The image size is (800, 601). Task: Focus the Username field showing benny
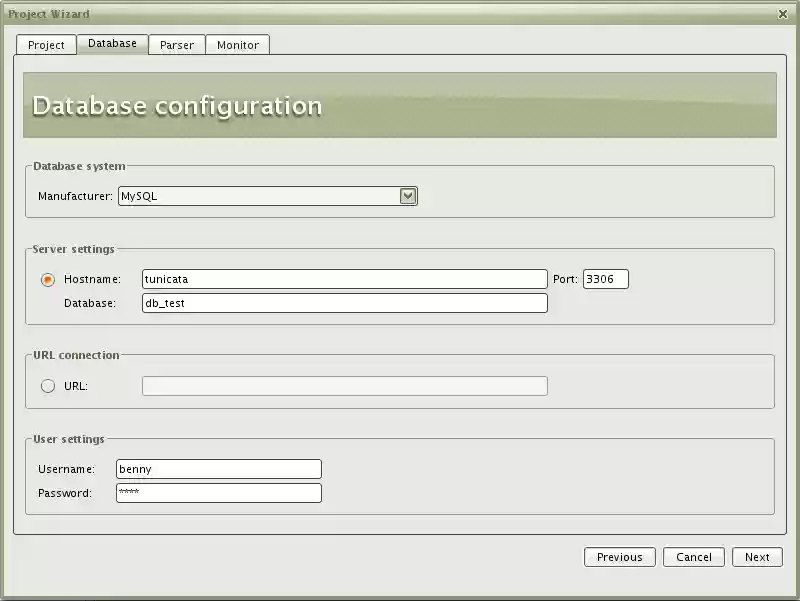pos(218,469)
